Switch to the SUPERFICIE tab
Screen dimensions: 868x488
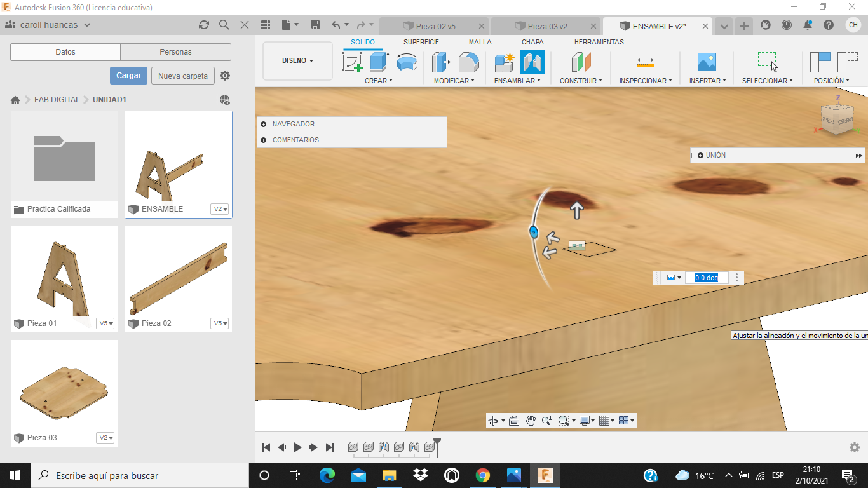[x=421, y=42]
